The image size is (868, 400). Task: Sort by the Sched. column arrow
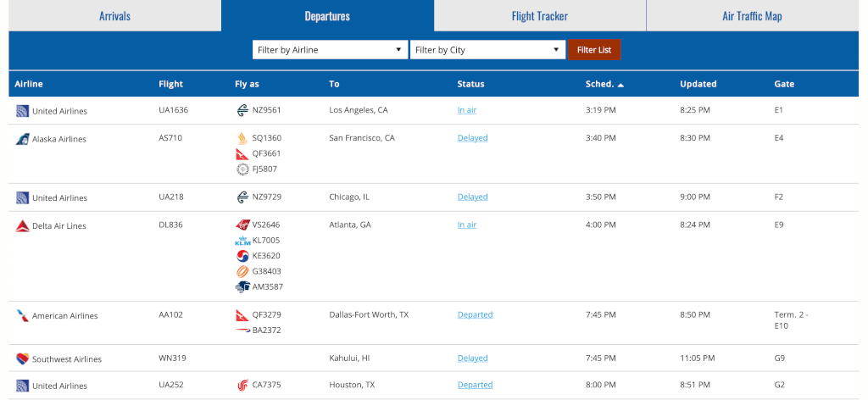(x=620, y=86)
